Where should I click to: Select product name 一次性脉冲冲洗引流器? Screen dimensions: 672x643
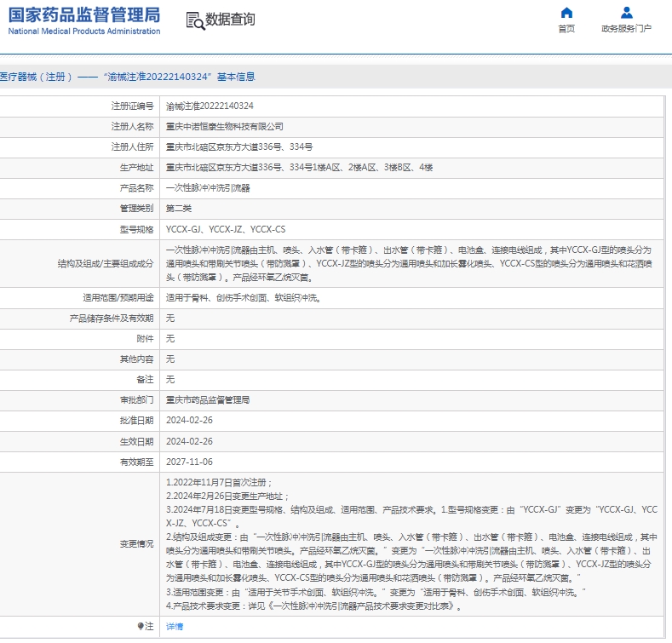208,187
